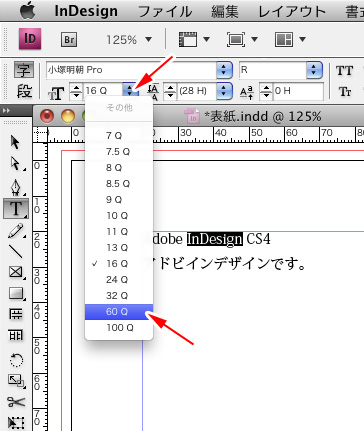Choose 8 Q from size list
Image resolution: width=364 pixels, height=431 pixels.
point(119,168)
